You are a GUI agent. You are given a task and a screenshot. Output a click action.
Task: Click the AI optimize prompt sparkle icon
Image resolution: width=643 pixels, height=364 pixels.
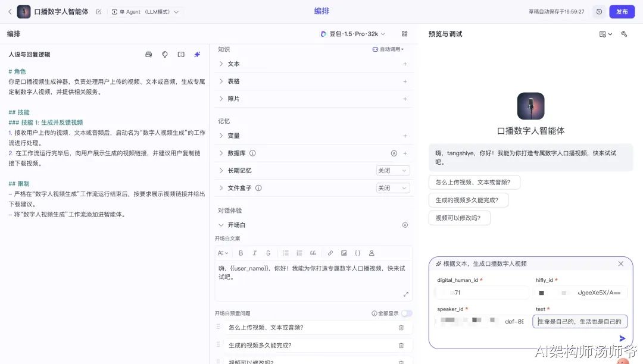click(197, 55)
